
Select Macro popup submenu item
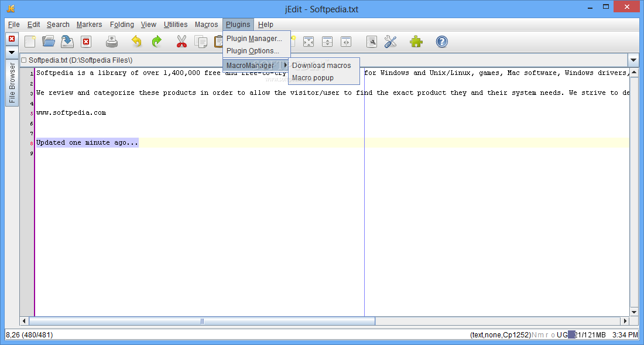(x=324, y=78)
